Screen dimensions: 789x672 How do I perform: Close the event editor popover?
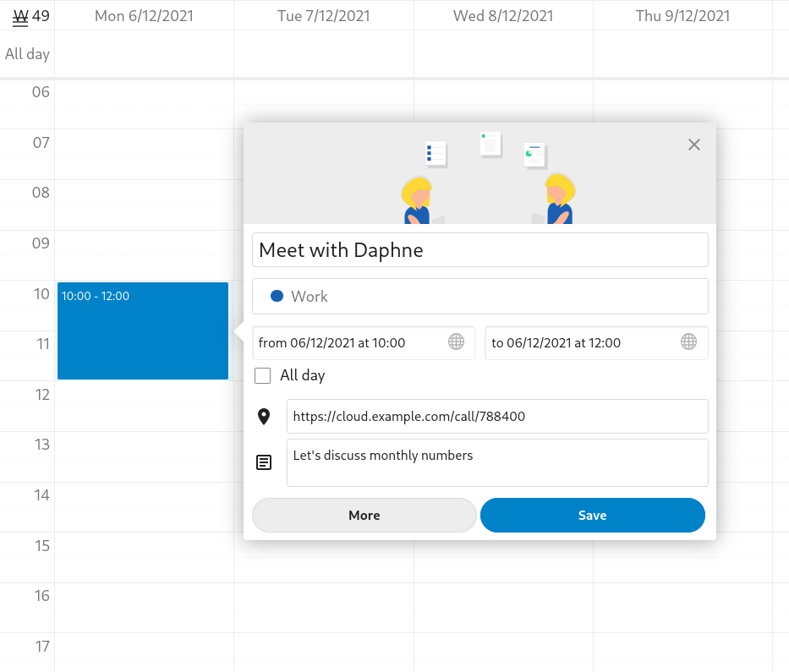694,145
